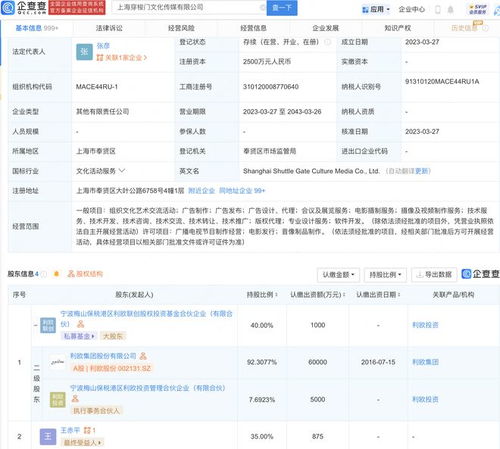Viewport: 500px width, 449px height.
Task: Click the orange dot icon beside 股东信息
Action: pos(56,274)
